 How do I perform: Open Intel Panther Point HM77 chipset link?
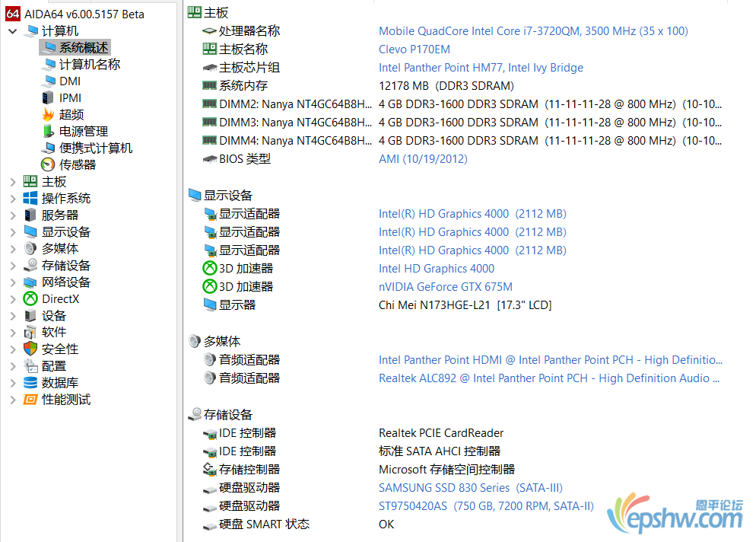(x=481, y=68)
